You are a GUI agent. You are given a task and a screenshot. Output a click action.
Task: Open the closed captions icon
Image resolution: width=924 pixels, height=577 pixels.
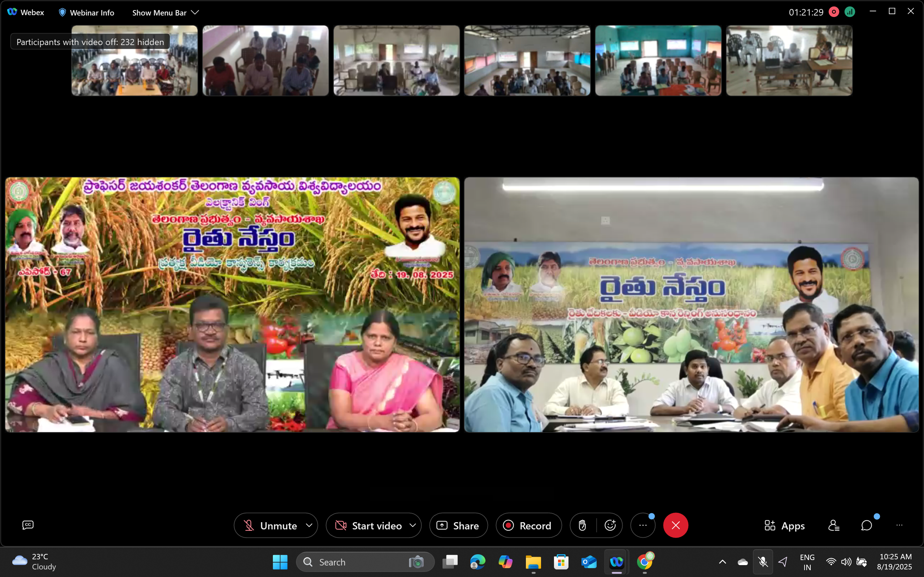pos(28,525)
